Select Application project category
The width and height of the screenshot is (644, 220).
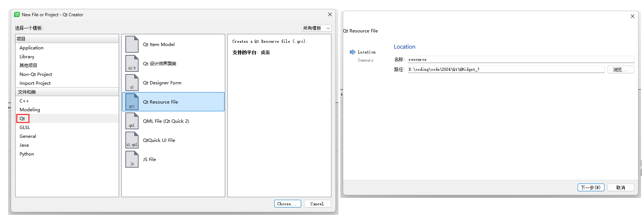tap(67, 48)
